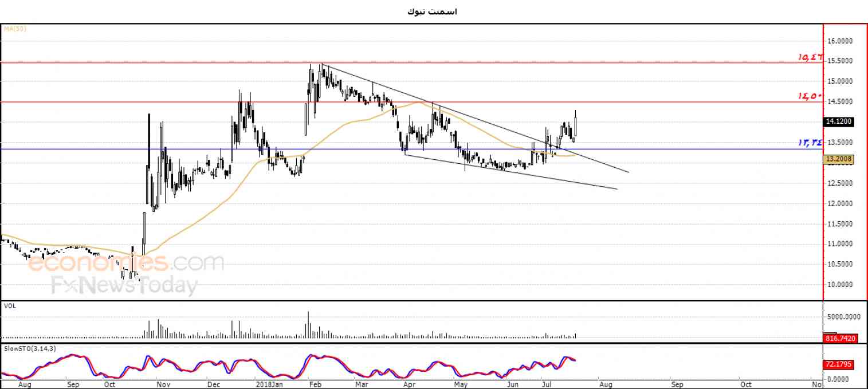The image size is (868, 389).
Task: Click the Nov label on the time axis
Action: (x=164, y=384)
